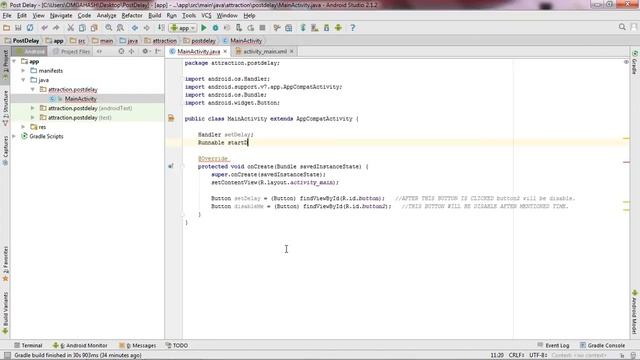Screen dimensions: 640x360
Task: Switch to activity_main.xml editor tab
Action: (x=264, y=51)
